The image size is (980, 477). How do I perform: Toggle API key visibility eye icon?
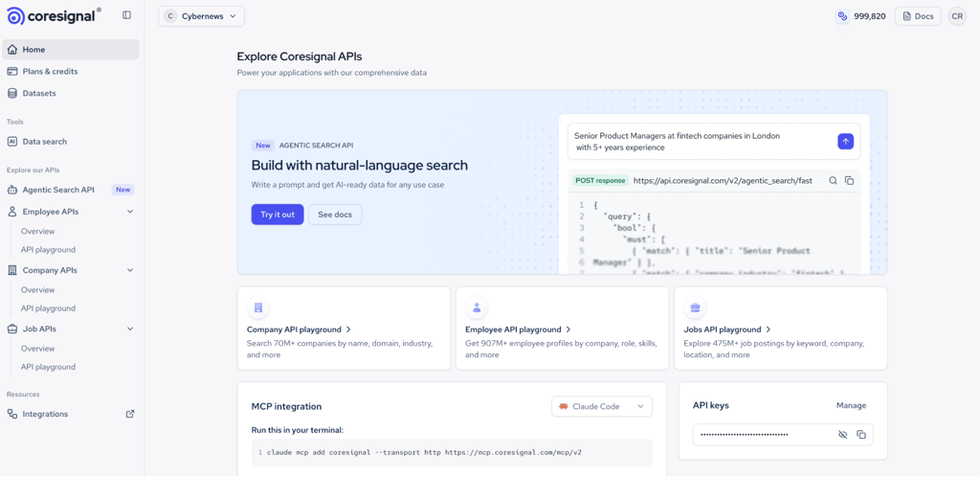pyautogui.click(x=842, y=435)
